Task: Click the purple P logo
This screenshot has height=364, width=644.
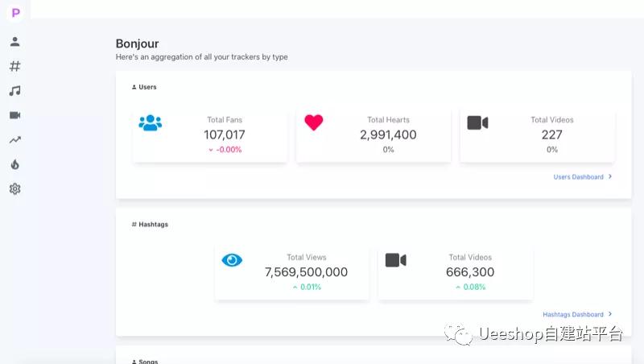Action: 15,13
